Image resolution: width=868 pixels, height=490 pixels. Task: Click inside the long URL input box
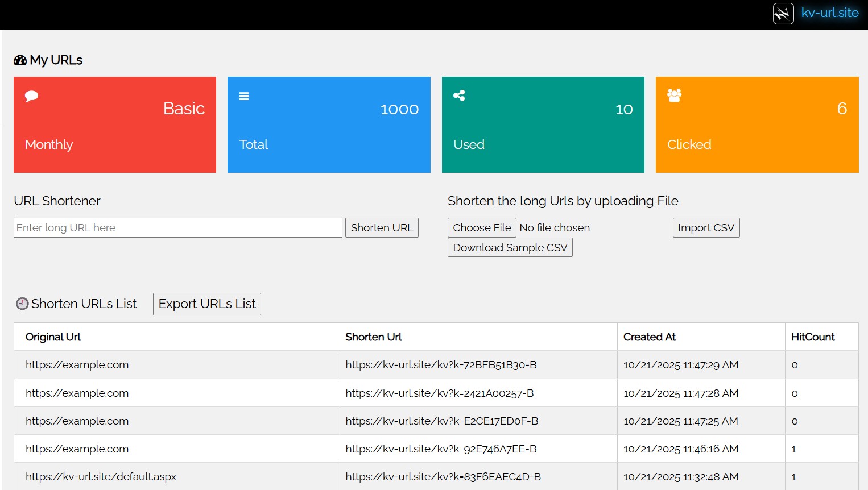click(177, 227)
